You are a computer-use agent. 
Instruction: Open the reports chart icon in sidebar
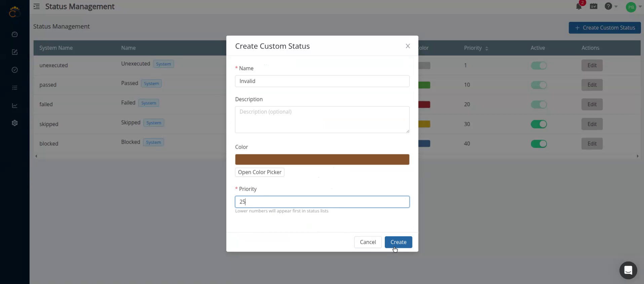point(14,106)
